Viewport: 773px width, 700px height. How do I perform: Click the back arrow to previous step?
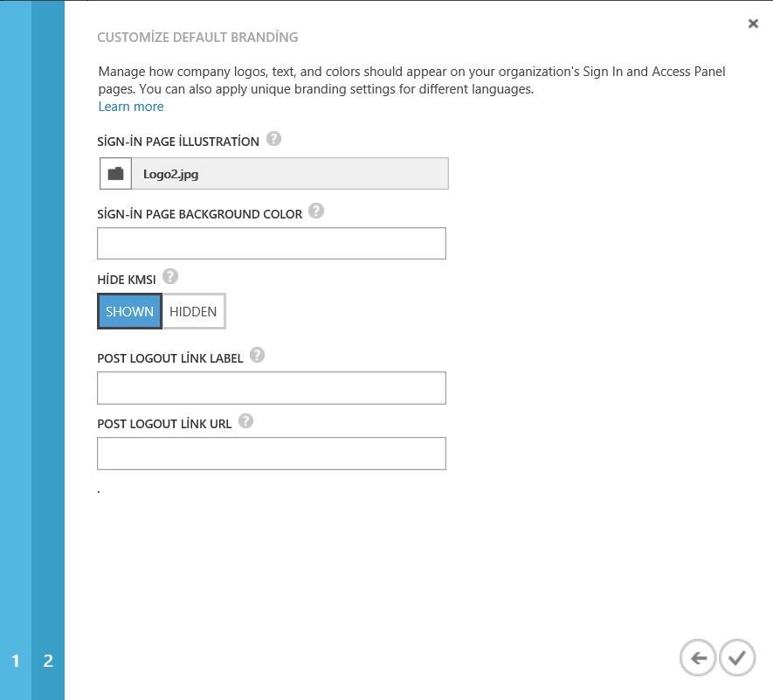[x=697, y=658]
